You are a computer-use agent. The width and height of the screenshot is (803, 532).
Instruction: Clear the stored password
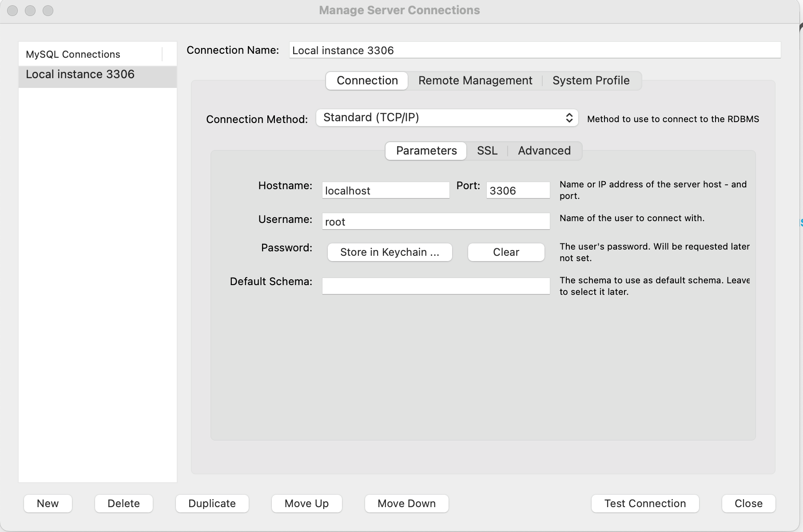pos(506,252)
